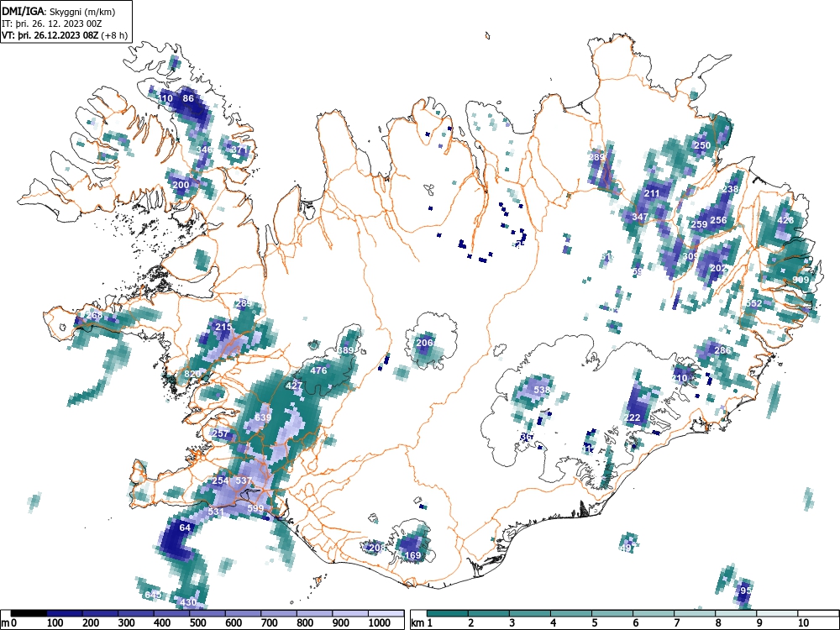The height and width of the screenshot is (630, 840).
Task: Click the '1000' label on the metre legend
Action: 379,622
